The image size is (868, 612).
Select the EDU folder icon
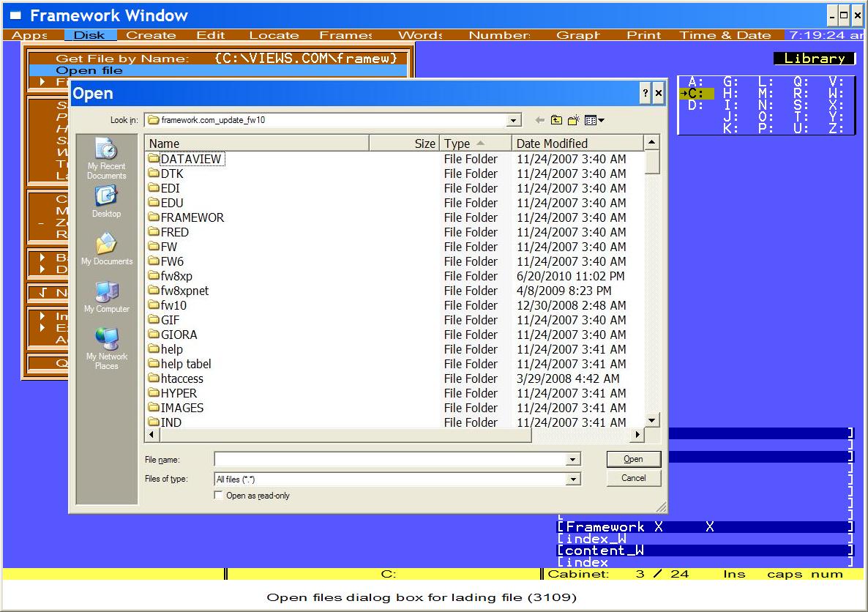coord(154,203)
